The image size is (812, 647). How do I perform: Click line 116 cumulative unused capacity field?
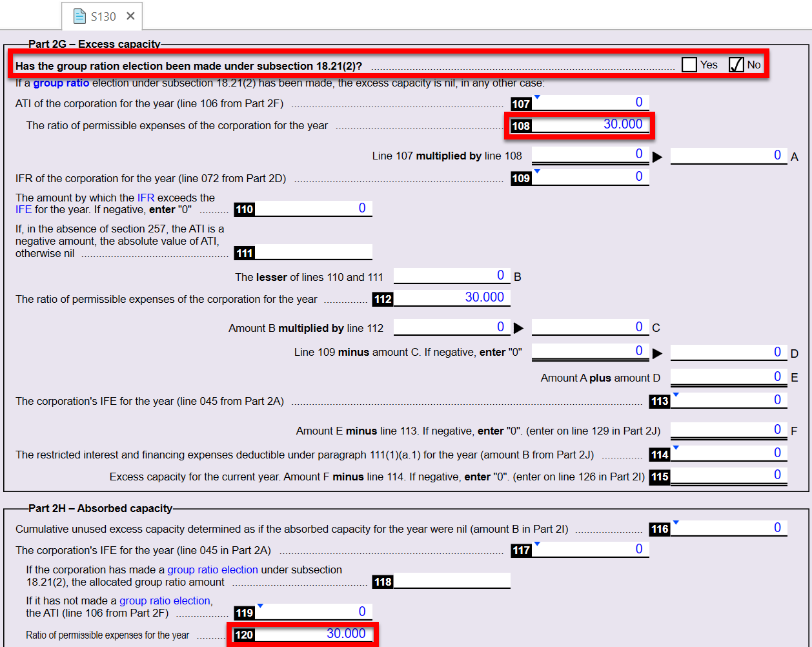point(729,528)
